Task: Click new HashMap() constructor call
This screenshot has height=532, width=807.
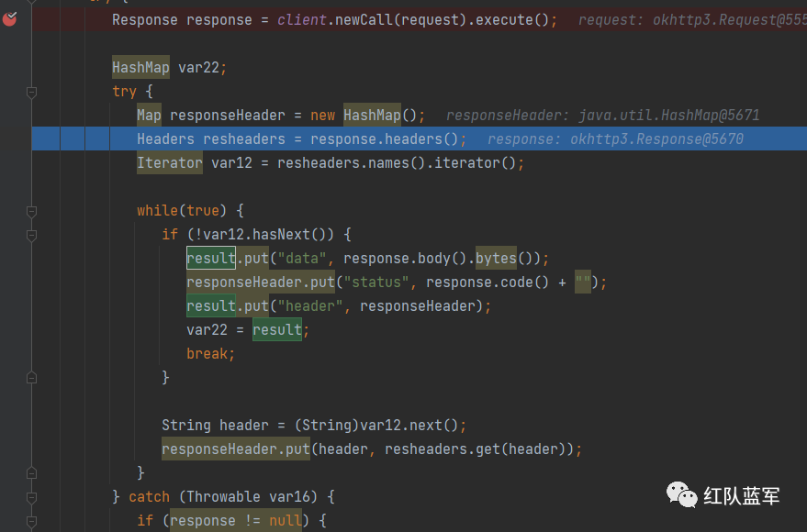Action: click(x=367, y=116)
